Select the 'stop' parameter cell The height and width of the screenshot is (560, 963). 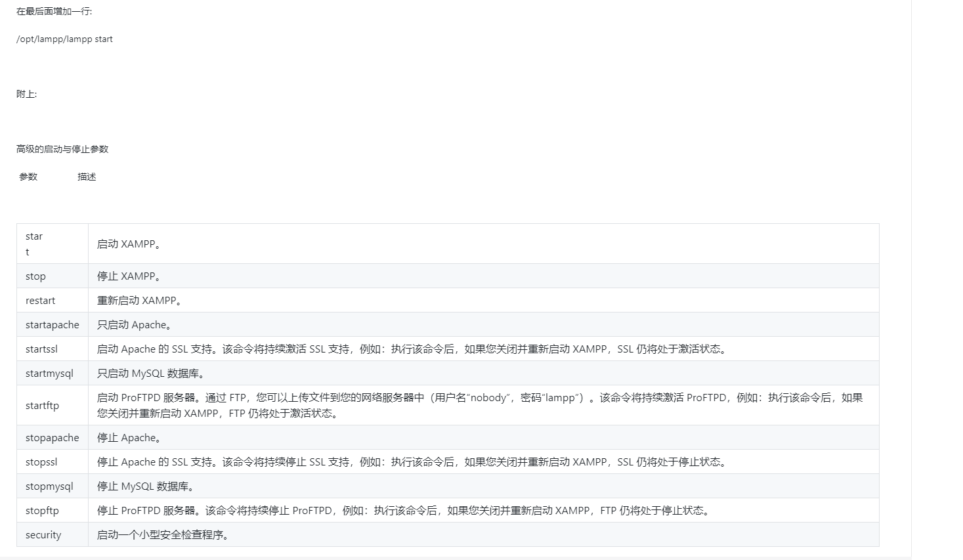coord(53,276)
